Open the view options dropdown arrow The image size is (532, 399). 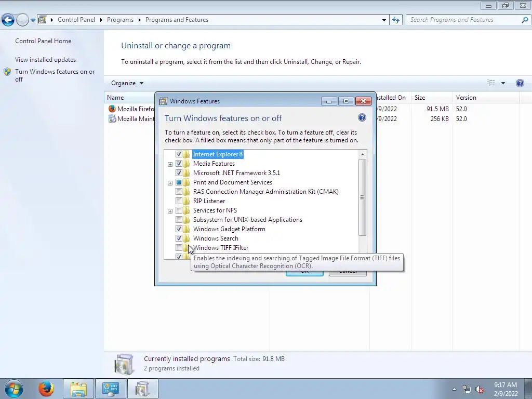click(x=503, y=83)
